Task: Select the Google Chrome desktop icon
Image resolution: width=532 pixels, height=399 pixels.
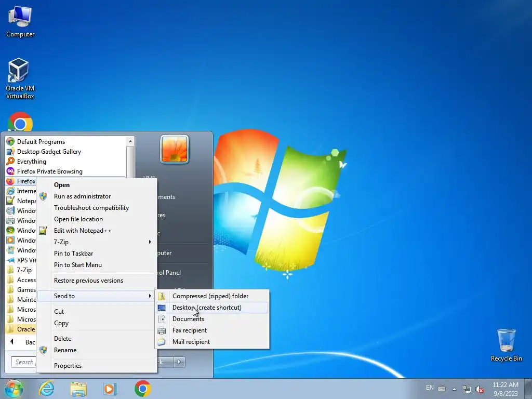Action: pyautogui.click(x=20, y=122)
